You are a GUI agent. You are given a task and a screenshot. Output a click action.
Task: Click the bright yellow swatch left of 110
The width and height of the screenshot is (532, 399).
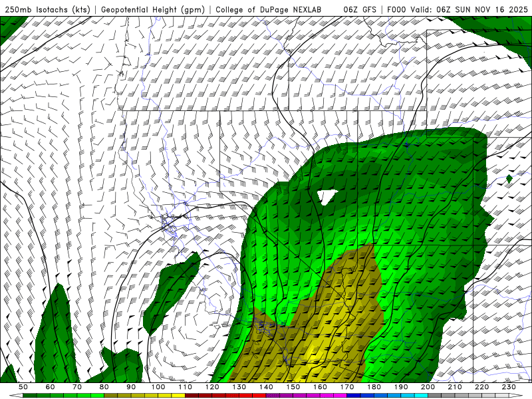tap(178, 395)
